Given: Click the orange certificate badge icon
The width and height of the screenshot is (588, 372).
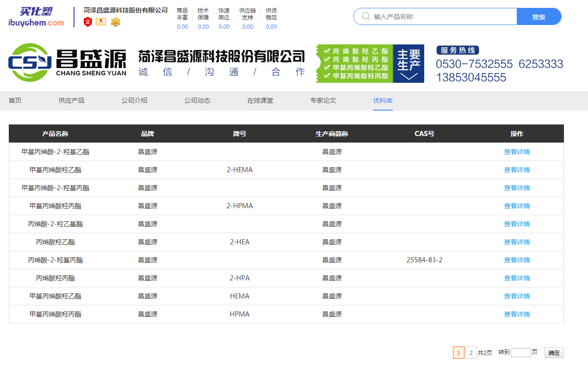Looking at the screenshot, I should click(101, 22).
